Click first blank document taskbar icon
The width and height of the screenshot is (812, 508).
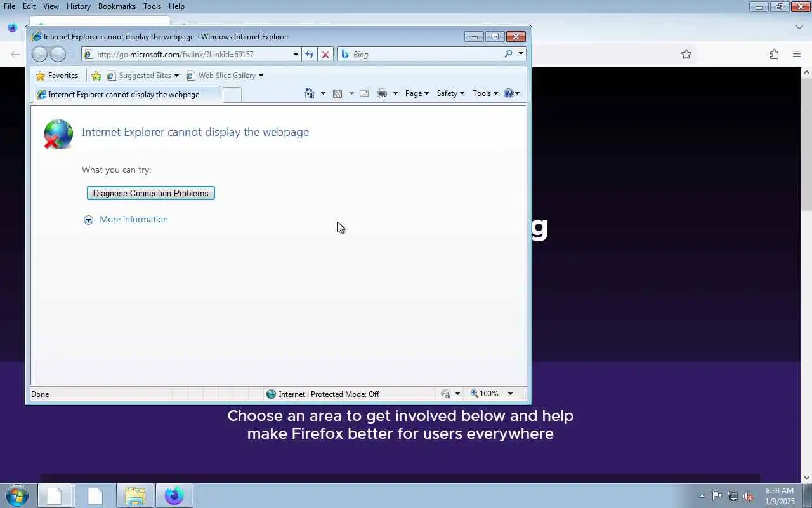(55, 496)
